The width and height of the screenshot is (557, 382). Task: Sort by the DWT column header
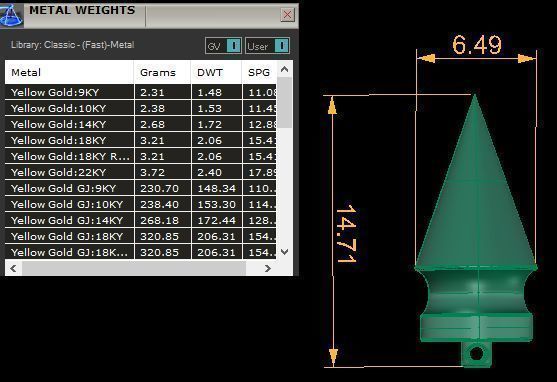pyautogui.click(x=216, y=72)
